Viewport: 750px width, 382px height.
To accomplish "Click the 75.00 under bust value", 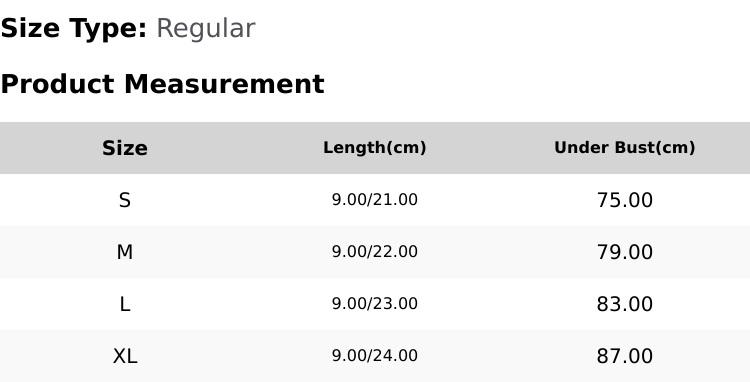I will [624, 200].
